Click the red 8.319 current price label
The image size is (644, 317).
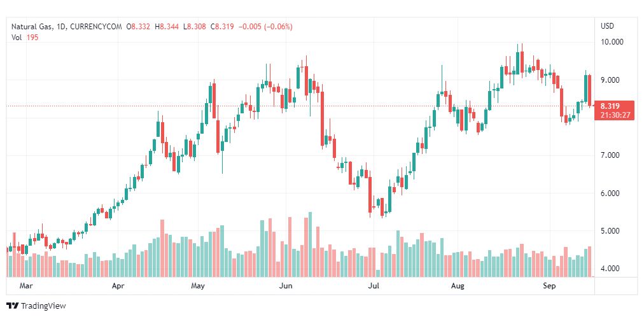coord(610,106)
